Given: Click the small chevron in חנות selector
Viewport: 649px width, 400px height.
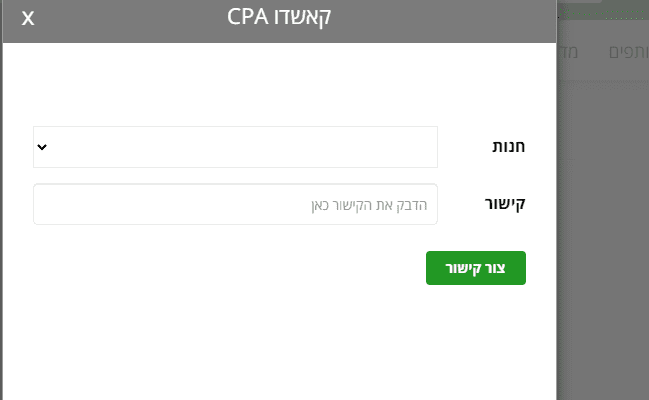Looking at the screenshot, I should pyautogui.click(x=42, y=147).
